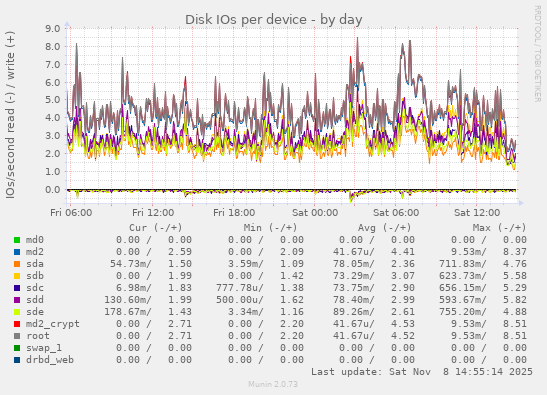Screen dimensions: 547x395
Task: Click the 'Sat 12:00' x-axis label
Action: click(477, 213)
